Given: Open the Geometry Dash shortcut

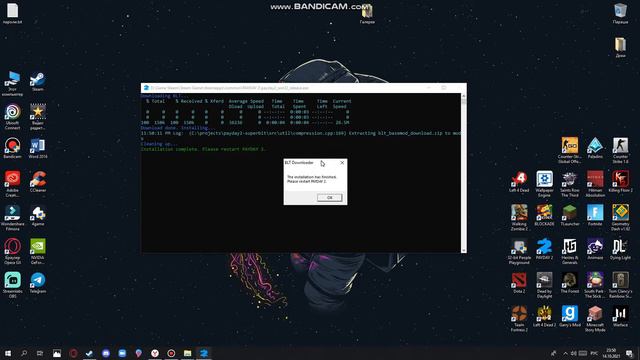Looking at the screenshot, I should [620, 218].
